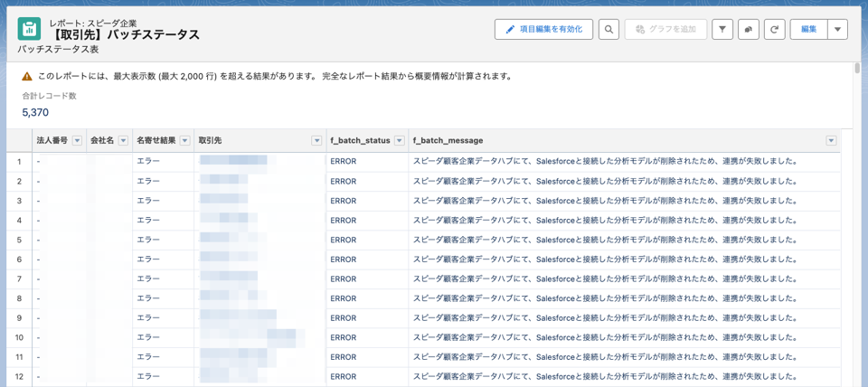The image size is (868, 387).
Task: Enable field editing with 項目編集を有効化 button
Action: click(x=544, y=29)
